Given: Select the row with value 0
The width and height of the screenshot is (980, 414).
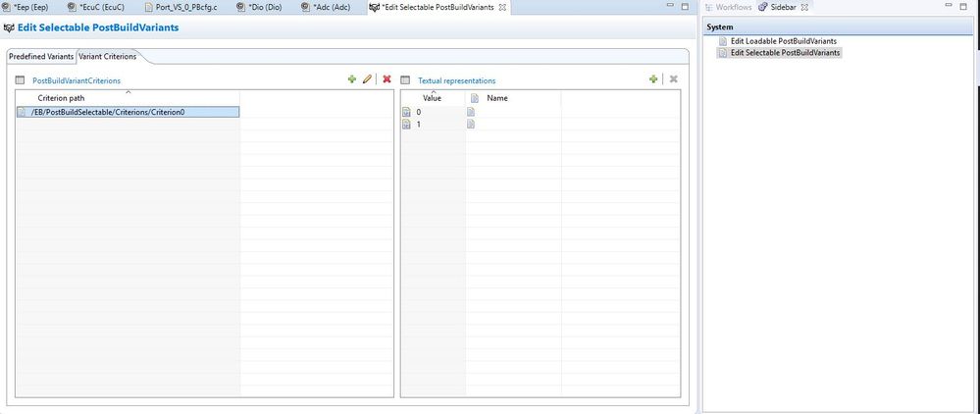Looking at the screenshot, I should click(x=541, y=112).
